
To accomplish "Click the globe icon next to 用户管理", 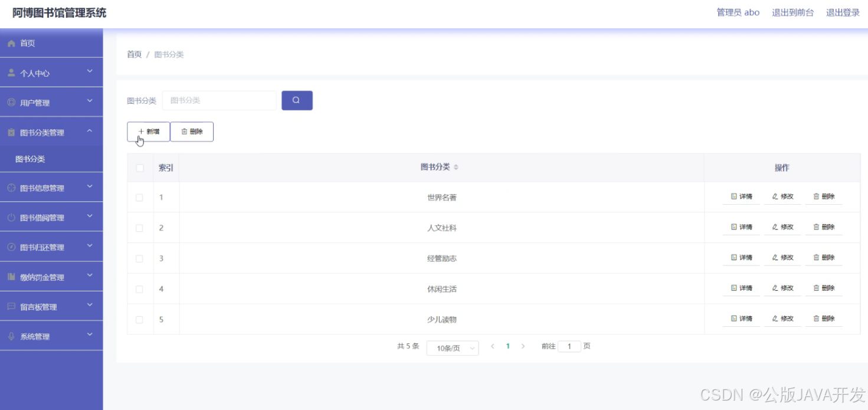I will click(x=11, y=103).
